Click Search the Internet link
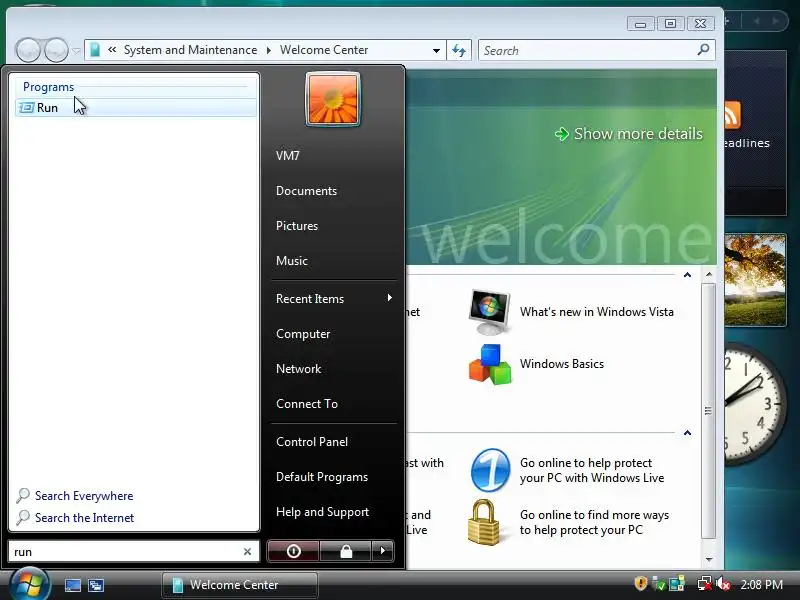 click(x=84, y=518)
